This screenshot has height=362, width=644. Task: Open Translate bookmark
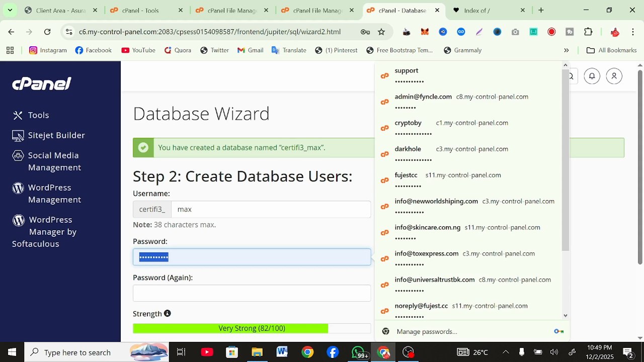click(x=289, y=50)
